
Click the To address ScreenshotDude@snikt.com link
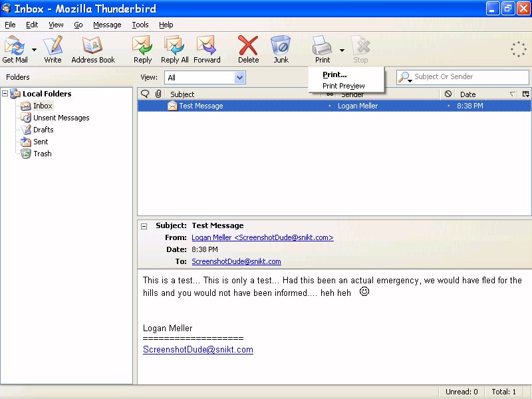pyautogui.click(x=236, y=261)
